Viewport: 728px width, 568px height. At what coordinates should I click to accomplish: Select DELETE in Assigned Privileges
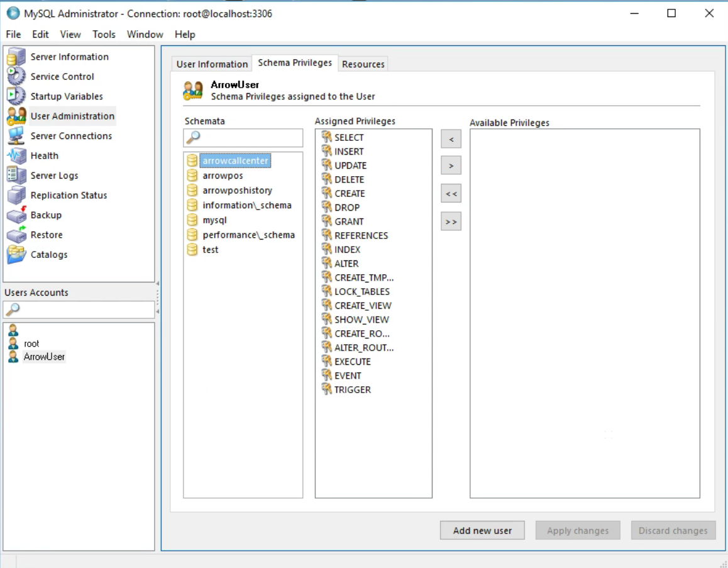pos(349,179)
